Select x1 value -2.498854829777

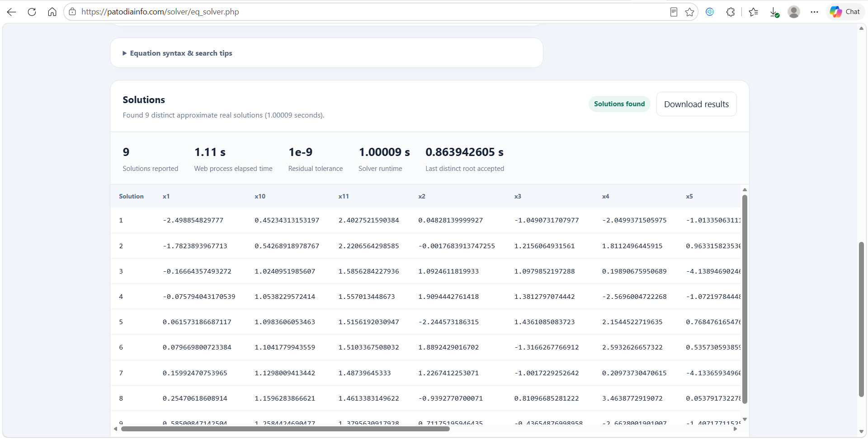(193, 220)
